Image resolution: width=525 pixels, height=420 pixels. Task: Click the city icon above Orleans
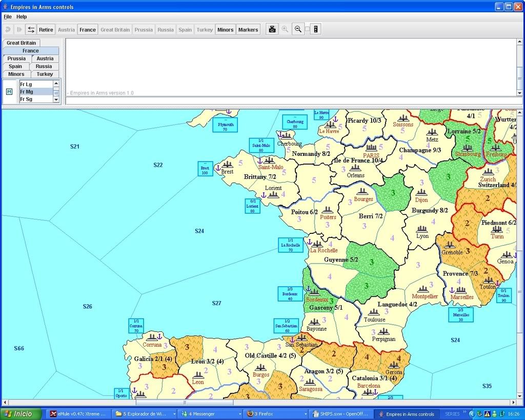pyautogui.click(x=355, y=168)
